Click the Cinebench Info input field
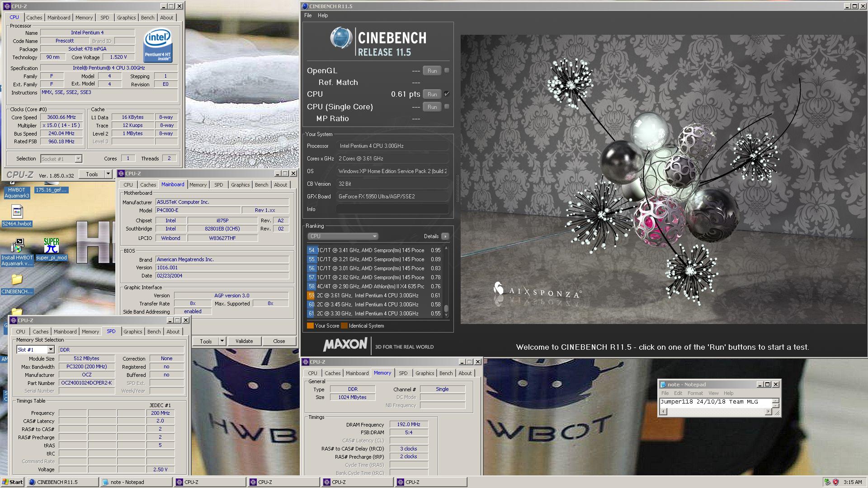868x488 pixels. coord(392,209)
